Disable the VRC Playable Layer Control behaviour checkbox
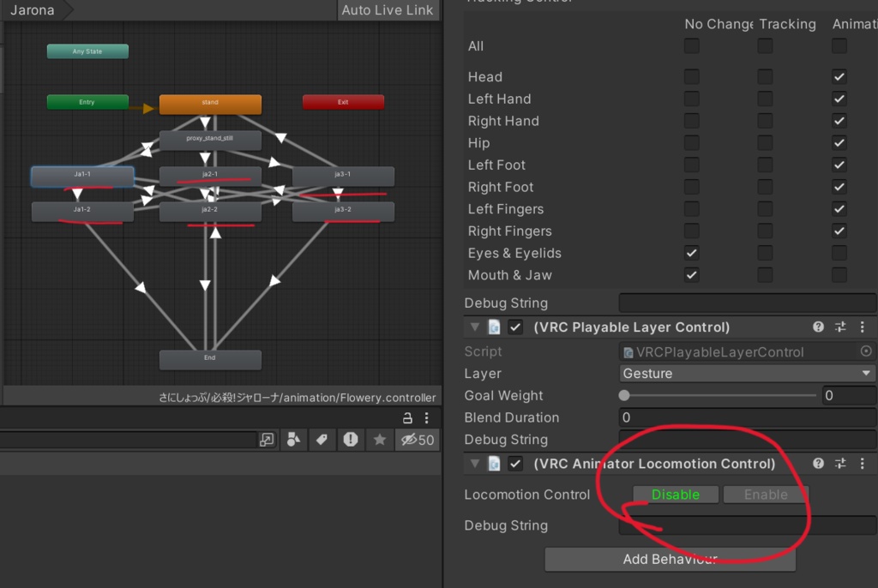Screen dimensions: 878x588 click(x=515, y=327)
